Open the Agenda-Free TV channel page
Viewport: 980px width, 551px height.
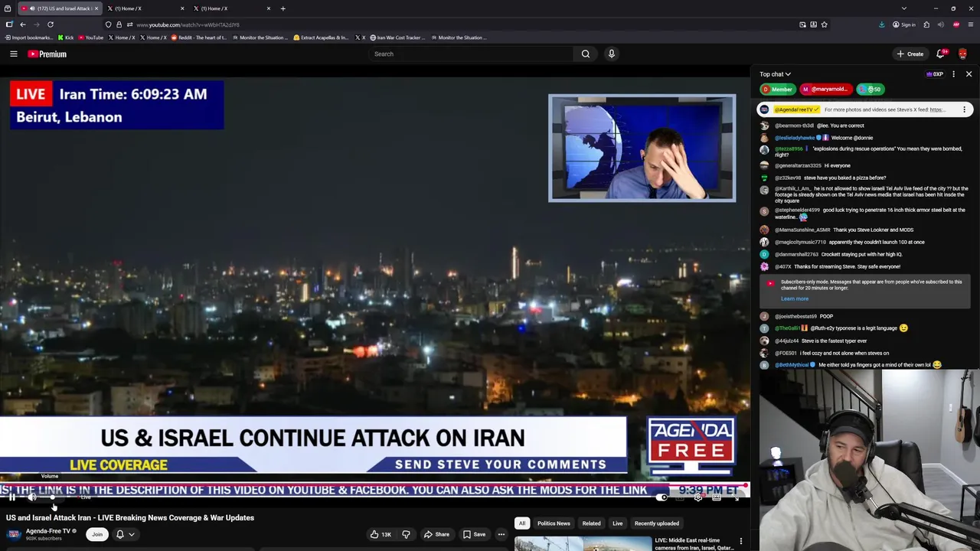[47, 530]
